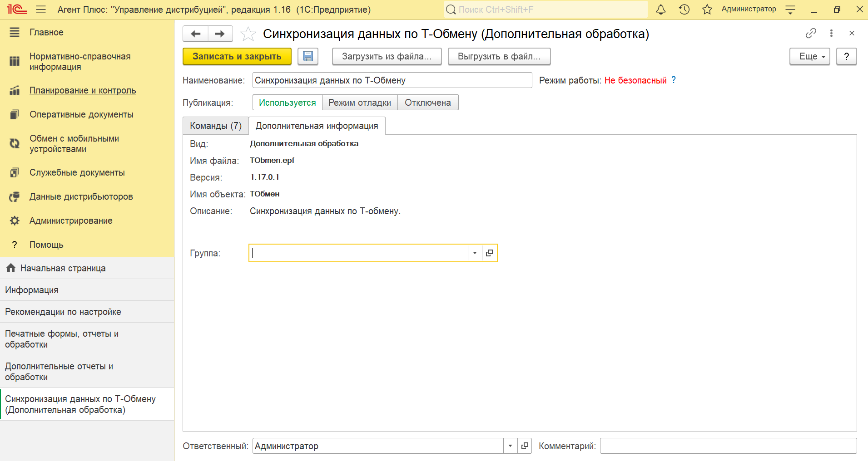The width and height of the screenshot is (868, 461).
Task: Open history clock icon
Action: 684,10
